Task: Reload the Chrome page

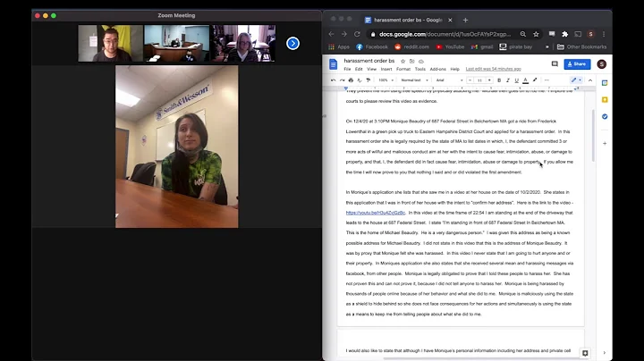Action: coord(357,34)
